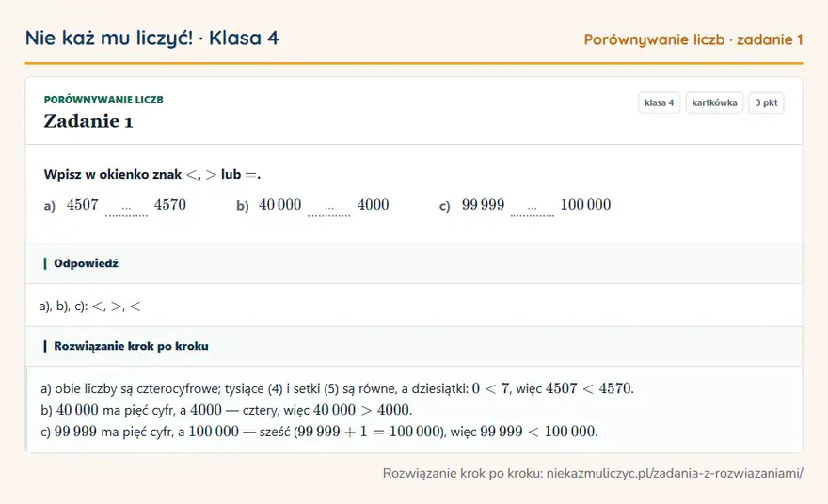Click the instruction 'Wpisz w okienko znak'
The image size is (828, 504).
pos(113,174)
